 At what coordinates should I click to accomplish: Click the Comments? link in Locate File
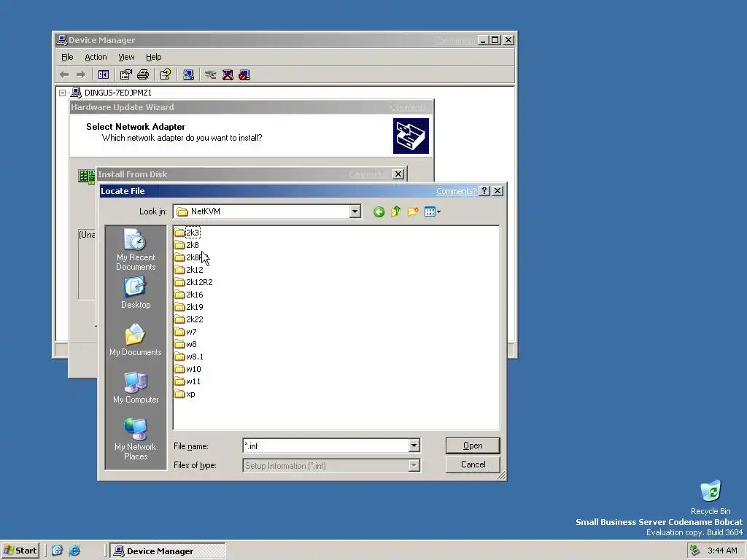456,191
